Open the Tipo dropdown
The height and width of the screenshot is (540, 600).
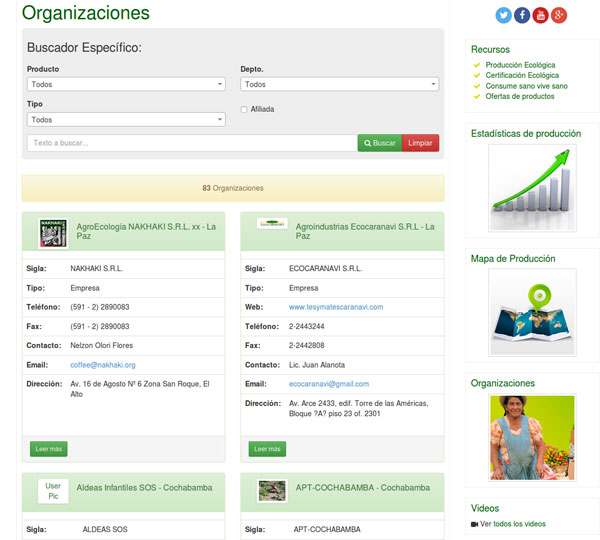126,119
